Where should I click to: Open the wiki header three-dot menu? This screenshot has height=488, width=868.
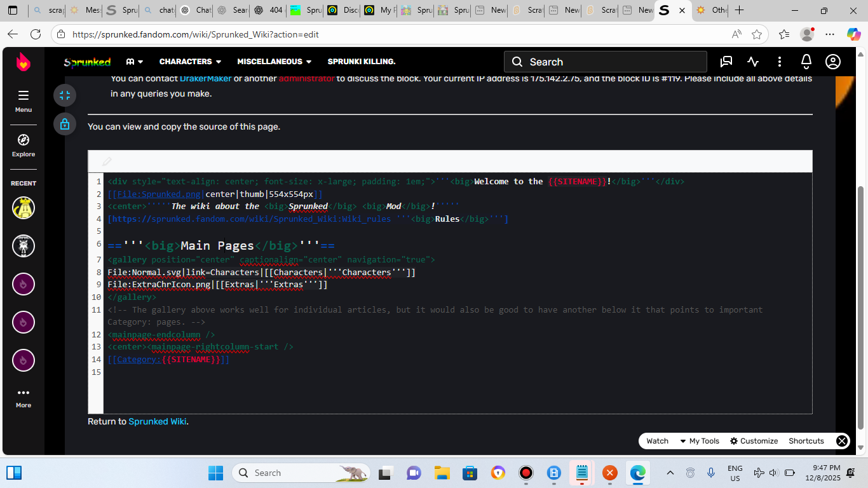[780, 62]
